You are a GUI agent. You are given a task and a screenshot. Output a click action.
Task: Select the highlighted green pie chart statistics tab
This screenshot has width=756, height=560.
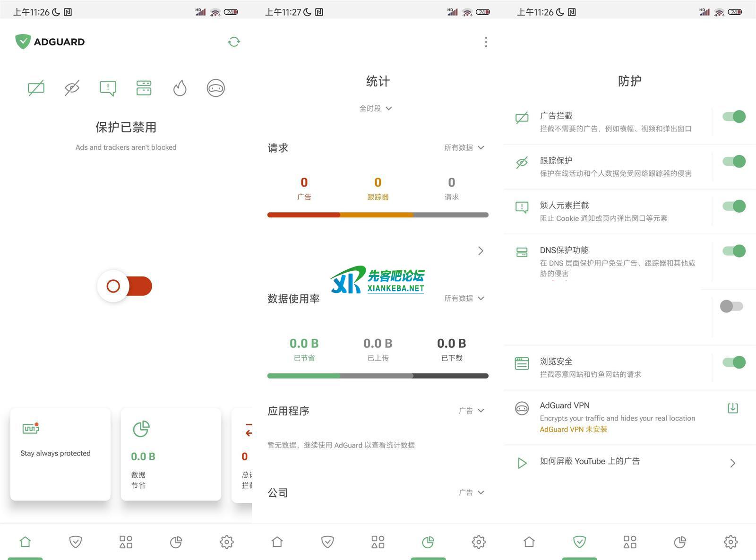click(428, 542)
